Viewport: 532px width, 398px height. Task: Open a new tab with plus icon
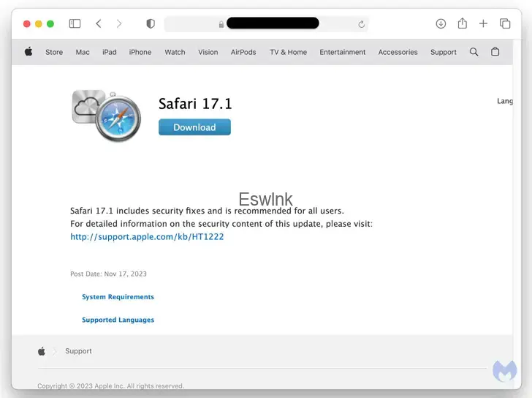(x=483, y=23)
